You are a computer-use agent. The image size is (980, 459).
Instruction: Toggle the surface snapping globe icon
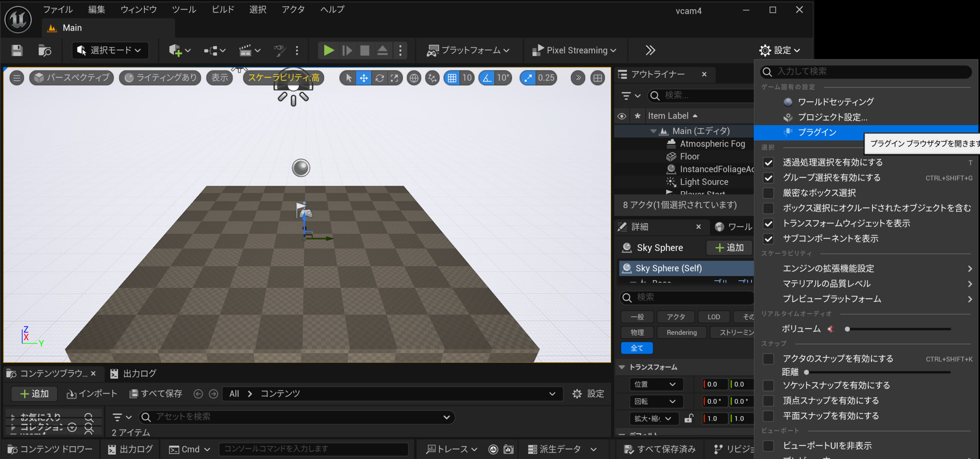point(414,78)
